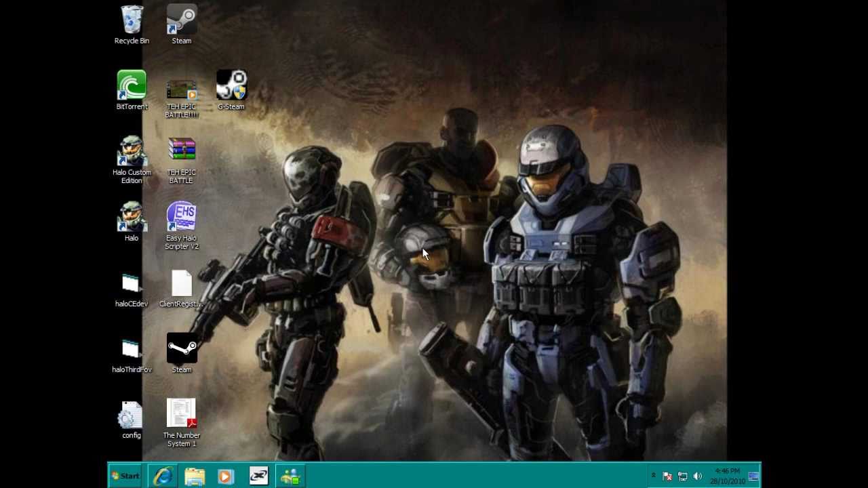The width and height of the screenshot is (868, 488).
Task: Select the haloCEdev folder icon
Action: (x=132, y=289)
